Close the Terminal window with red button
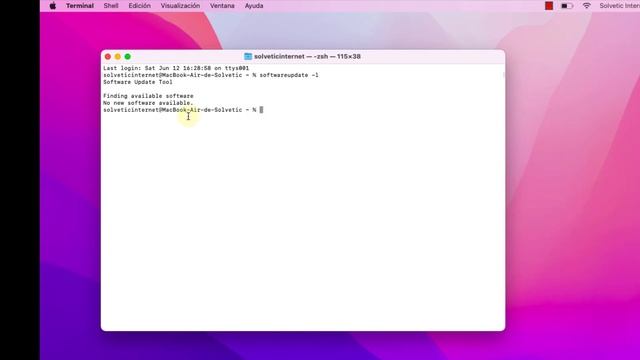This screenshot has width=640, height=360. (108, 57)
